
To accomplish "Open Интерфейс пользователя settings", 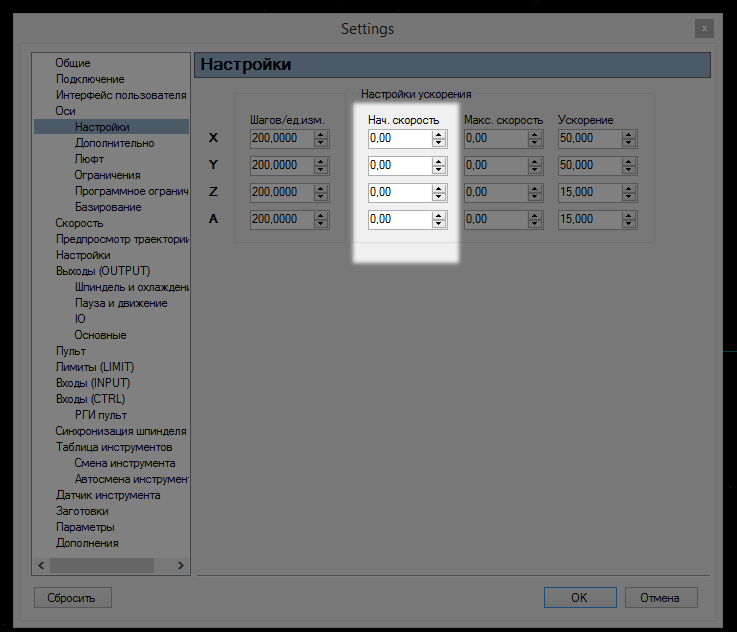I will click(121, 95).
